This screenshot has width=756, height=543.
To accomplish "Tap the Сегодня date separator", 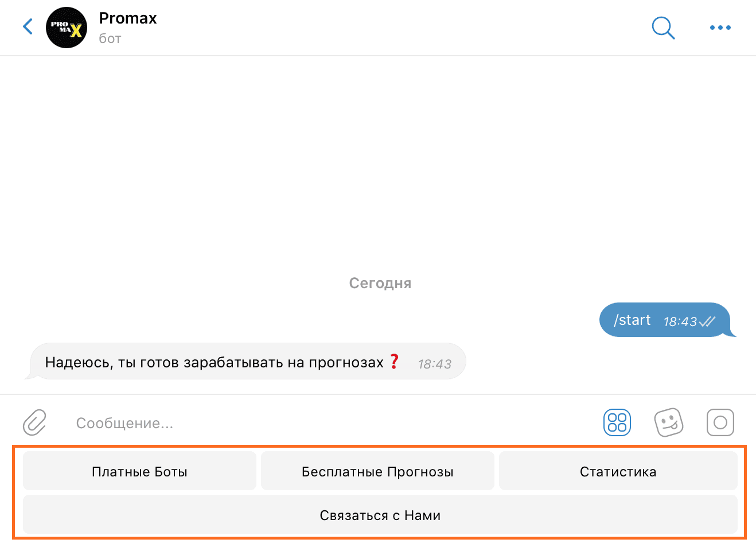I will coord(380,282).
